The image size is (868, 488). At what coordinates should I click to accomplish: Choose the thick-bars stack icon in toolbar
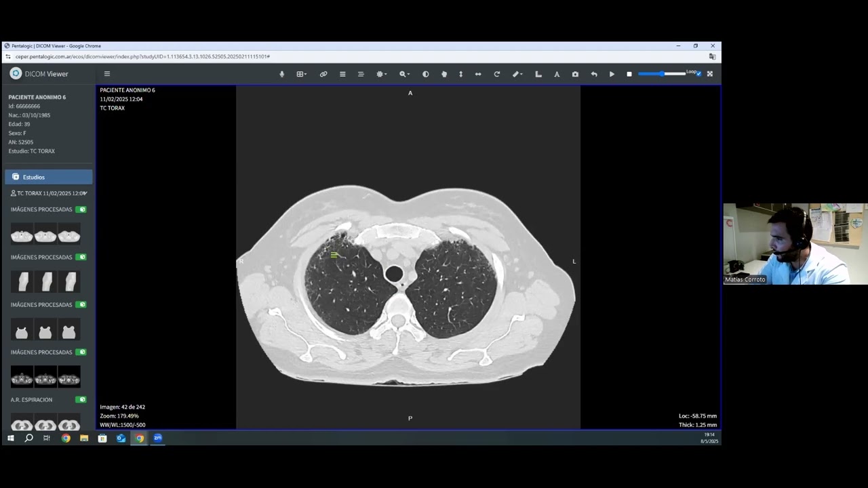pos(342,74)
